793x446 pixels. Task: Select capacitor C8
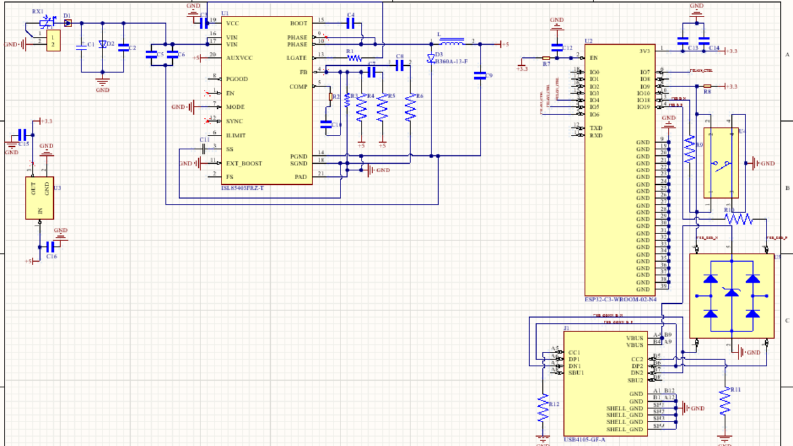(399, 65)
